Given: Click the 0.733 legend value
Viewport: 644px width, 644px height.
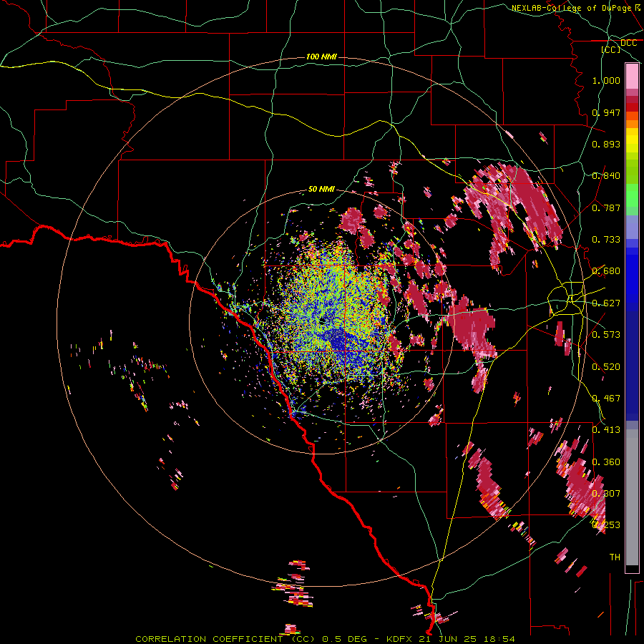Looking at the screenshot, I should [606, 240].
